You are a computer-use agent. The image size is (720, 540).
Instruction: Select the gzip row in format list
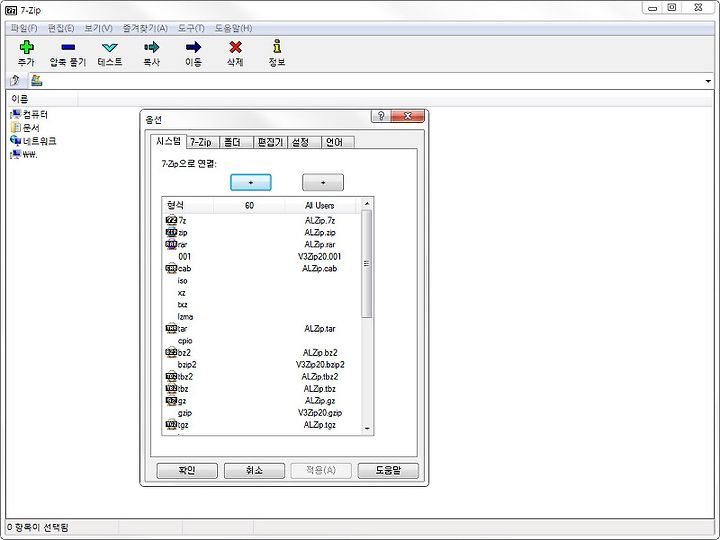point(262,413)
